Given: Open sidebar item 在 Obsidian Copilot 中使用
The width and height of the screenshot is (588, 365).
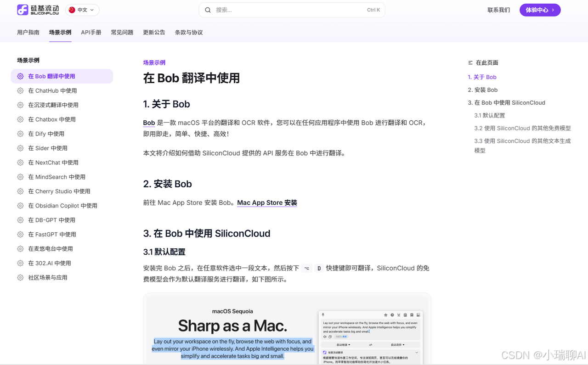Looking at the screenshot, I should pos(62,206).
